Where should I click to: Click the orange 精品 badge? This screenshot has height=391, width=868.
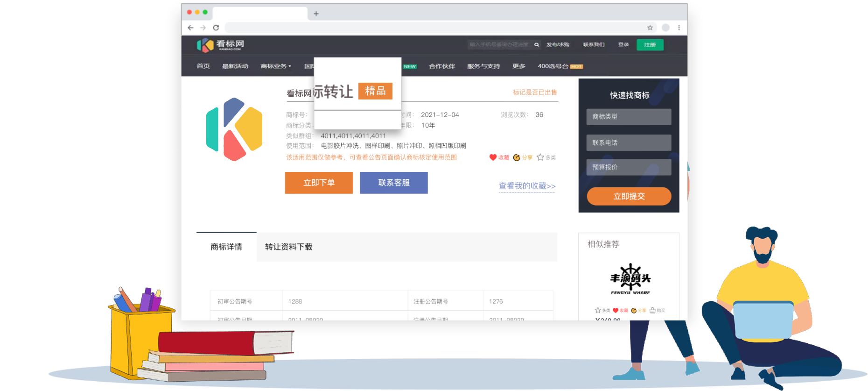[x=375, y=91]
